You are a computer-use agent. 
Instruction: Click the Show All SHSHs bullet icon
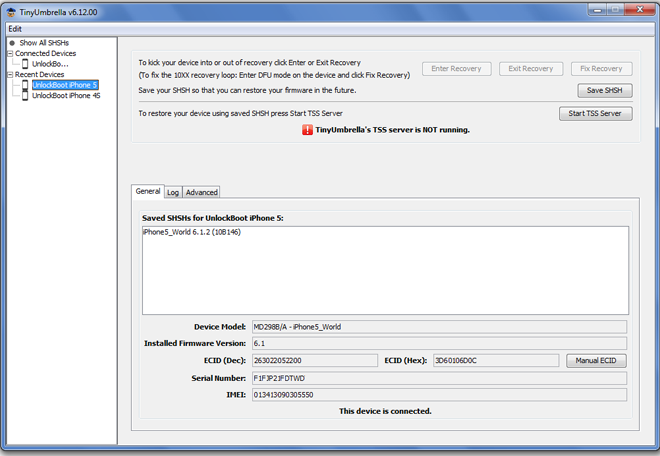click(x=12, y=43)
